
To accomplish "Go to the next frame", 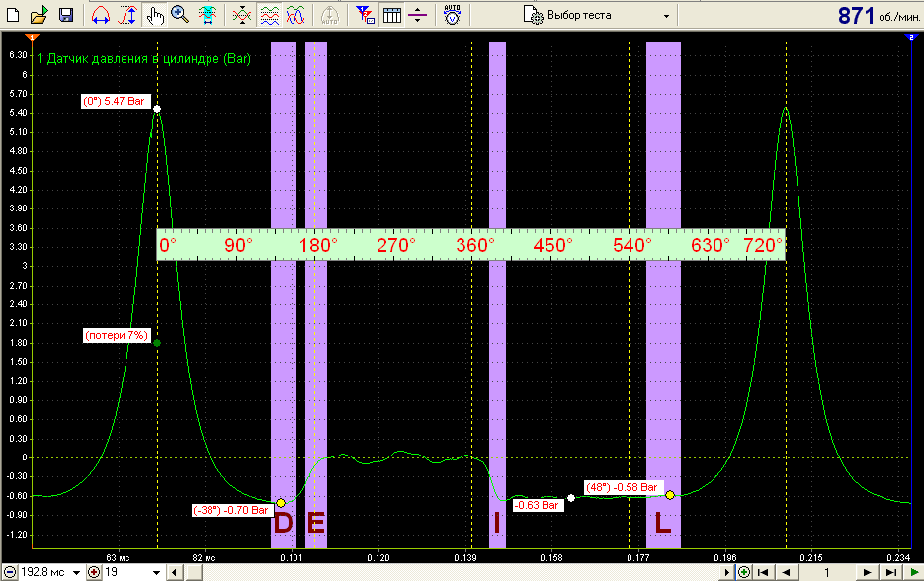I will (868, 573).
